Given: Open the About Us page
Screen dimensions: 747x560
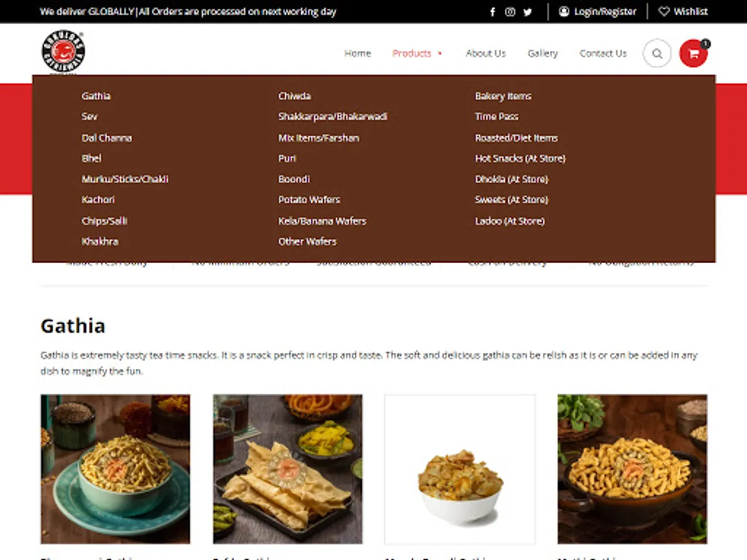Looking at the screenshot, I should (486, 54).
